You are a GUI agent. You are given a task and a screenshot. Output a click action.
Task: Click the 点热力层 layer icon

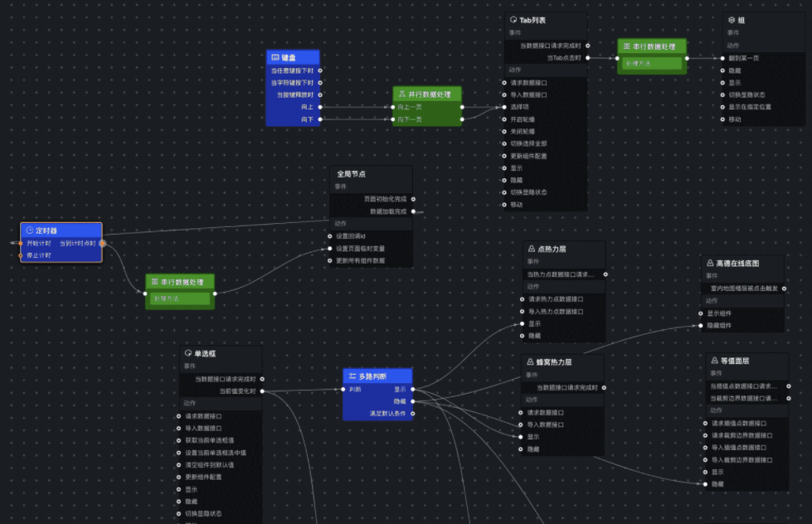[532, 249]
